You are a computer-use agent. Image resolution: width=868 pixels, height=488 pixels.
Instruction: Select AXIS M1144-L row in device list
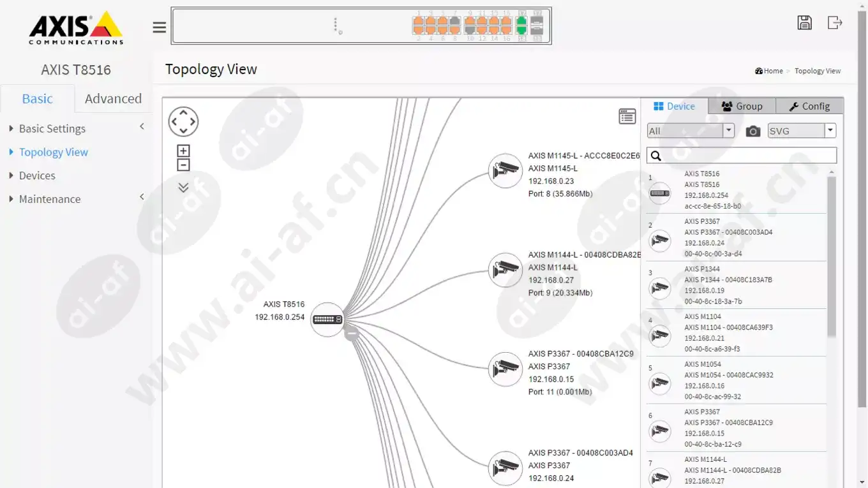(x=737, y=470)
